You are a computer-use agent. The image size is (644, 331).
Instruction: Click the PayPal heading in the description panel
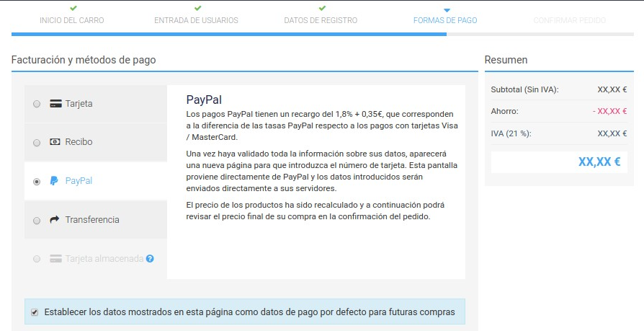click(x=204, y=100)
